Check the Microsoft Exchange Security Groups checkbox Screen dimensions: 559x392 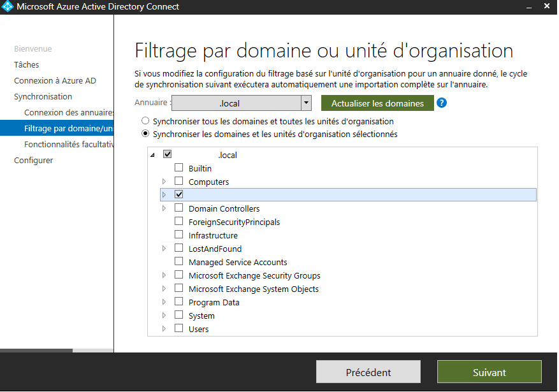point(178,275)
